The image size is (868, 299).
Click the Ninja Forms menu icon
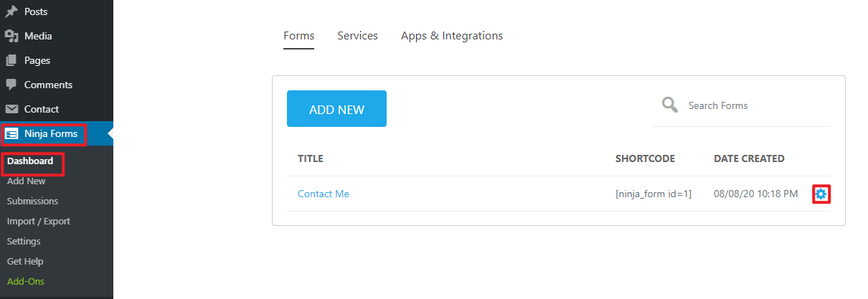(x=11, y=133)
